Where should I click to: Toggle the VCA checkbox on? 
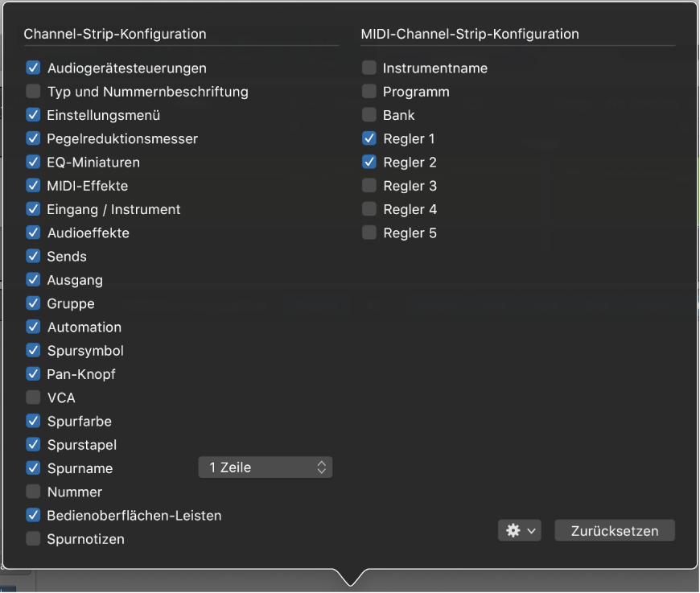coord(33,397)
